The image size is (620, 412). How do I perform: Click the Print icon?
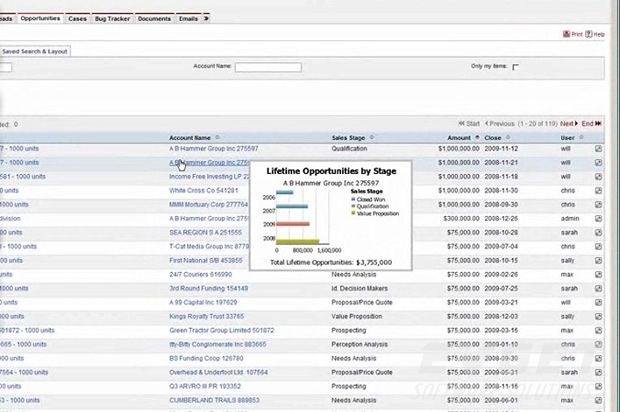point(566,34)
